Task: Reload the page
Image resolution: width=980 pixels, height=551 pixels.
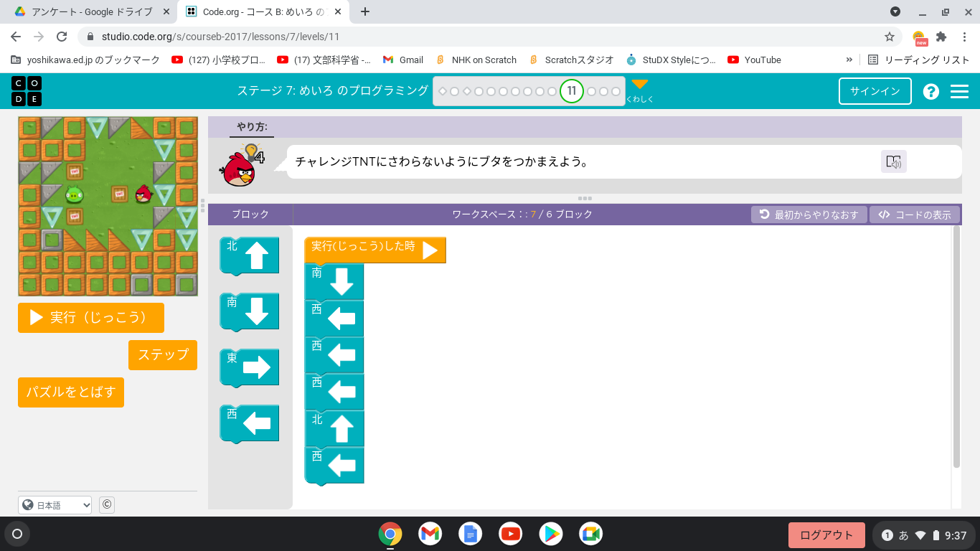Action: pyautogui.click(x=62, y=37)
